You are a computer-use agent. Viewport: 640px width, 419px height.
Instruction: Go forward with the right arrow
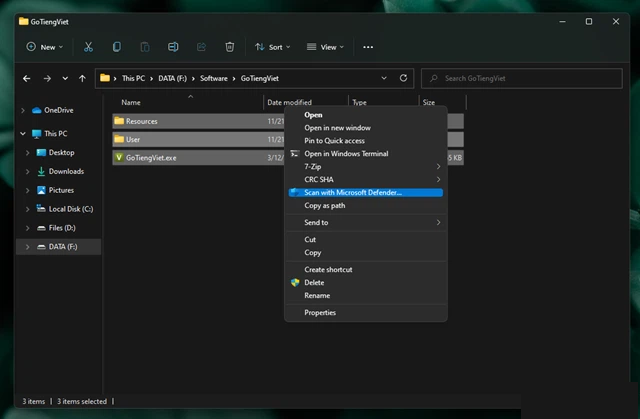click(47, 78)
